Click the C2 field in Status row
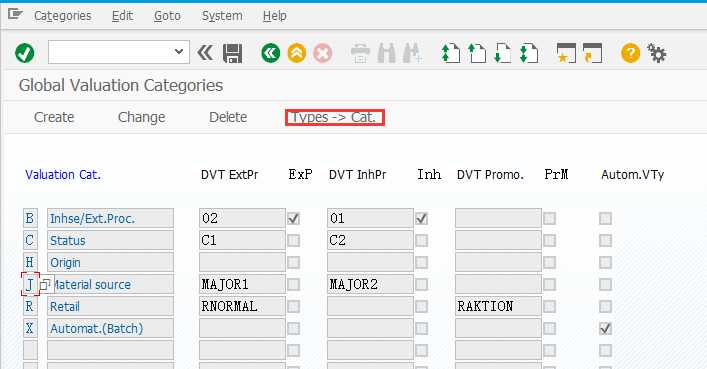This screenshot has width=707, height=369. coord(370,240)
